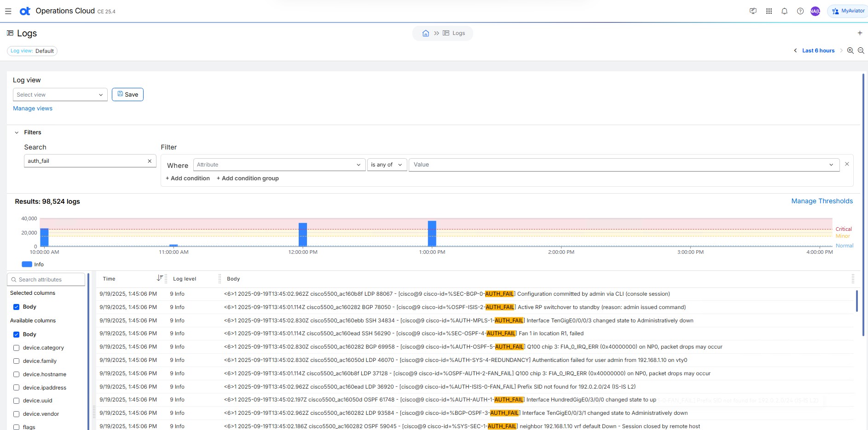The width and height of the screenshot is (868, 430).
Task: Open the Last 6 hours time range
Action: (818, 51)
